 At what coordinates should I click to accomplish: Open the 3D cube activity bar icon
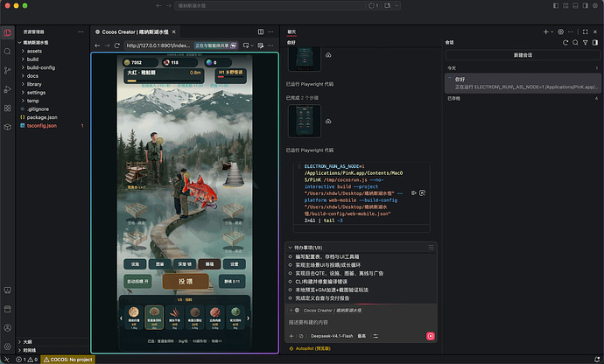[7, 127]
